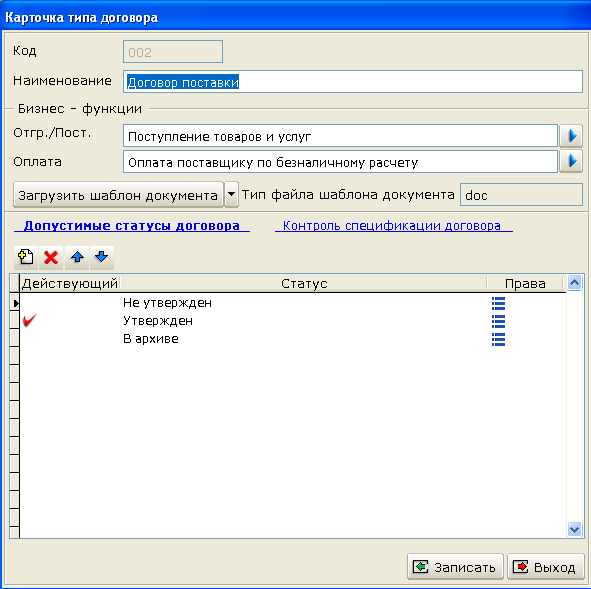
Task: Click the Выход button
Action: click(x=546, y=567)
